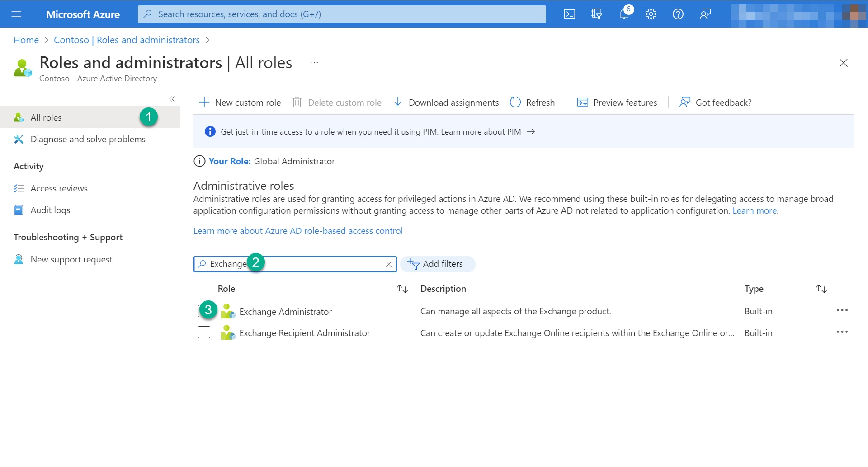Open portal settings gear

[x=651, y=14]
